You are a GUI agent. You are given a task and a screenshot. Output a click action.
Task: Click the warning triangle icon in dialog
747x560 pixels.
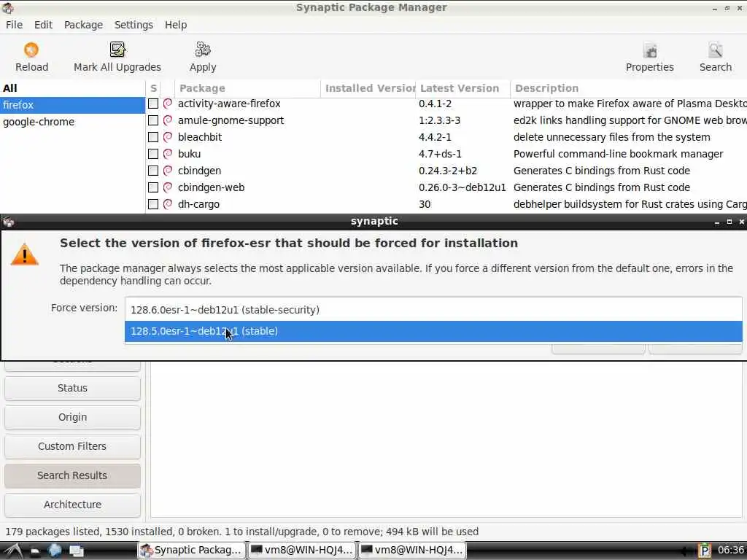click(25, 254)
